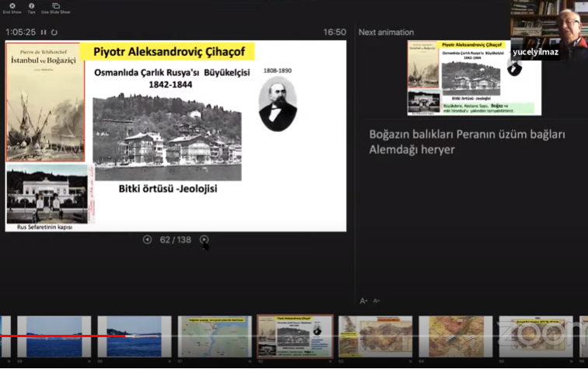Increase presenter notes font size

(363, 301)
